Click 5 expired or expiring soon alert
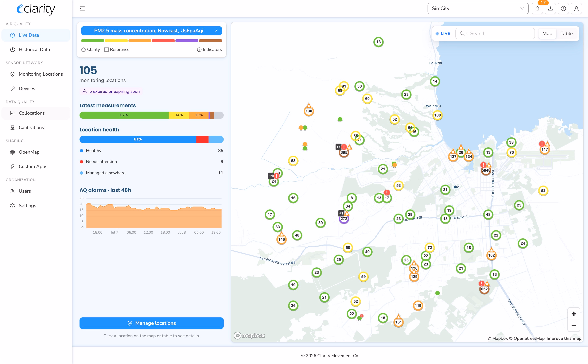588x364 pixels. (x=111, y=92)
